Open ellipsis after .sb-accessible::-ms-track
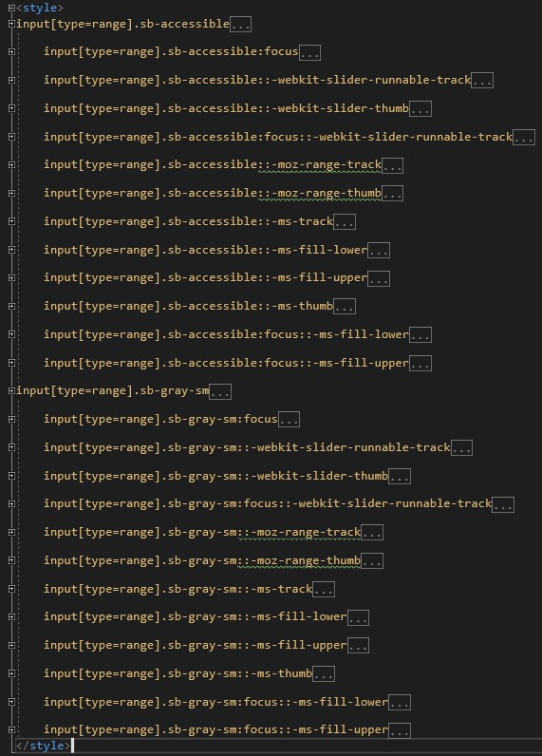 point(345,222)
